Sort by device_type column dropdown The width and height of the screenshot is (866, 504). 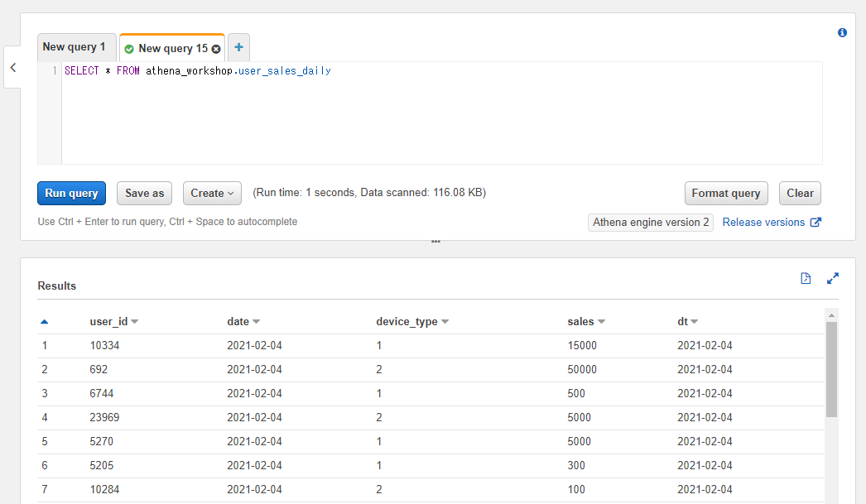pyautogui.click(x=445, y=322)
